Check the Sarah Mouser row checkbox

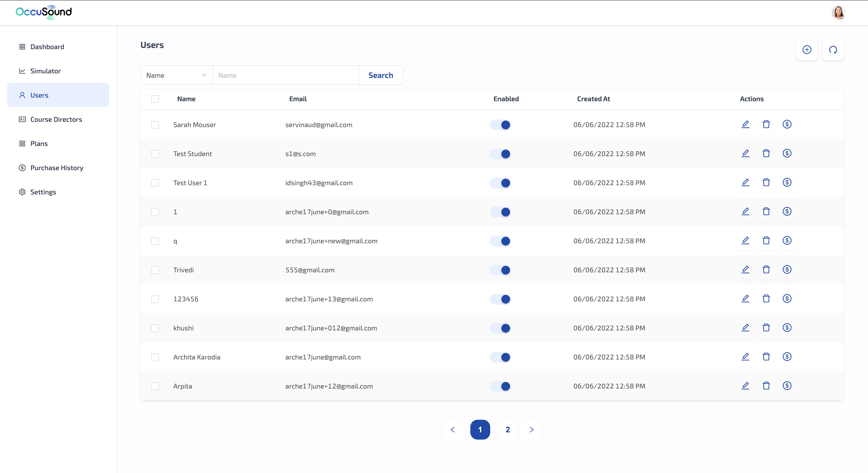click(155, 125)
